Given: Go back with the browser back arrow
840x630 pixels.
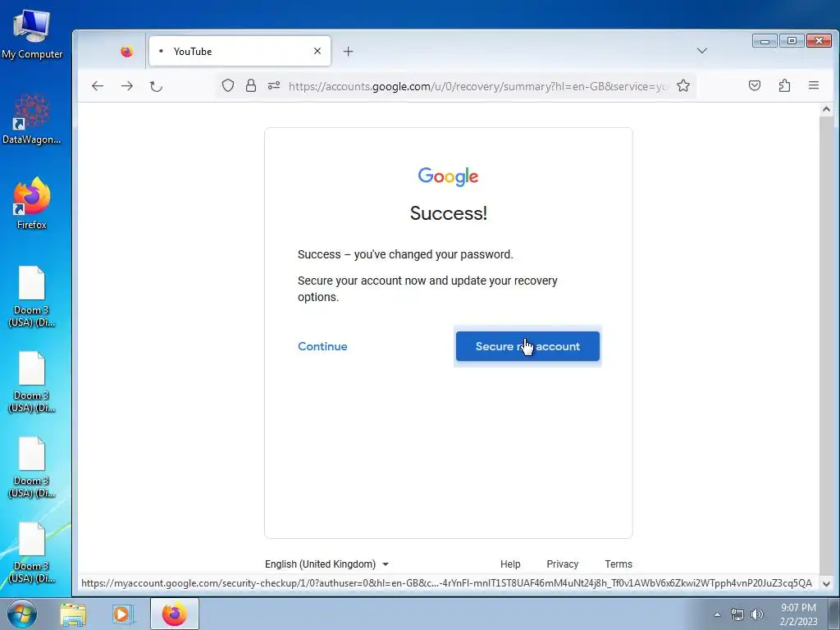Looking at the screenshot, I should (97, 85).
